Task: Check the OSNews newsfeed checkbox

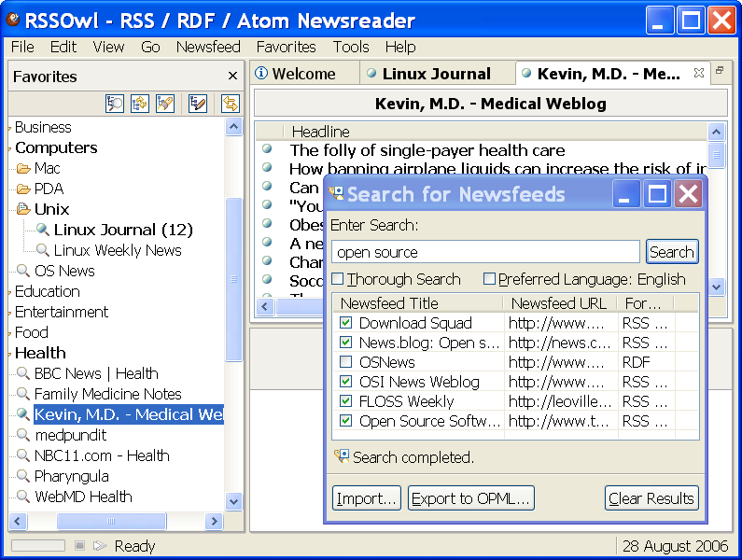Action: point(346,362)
